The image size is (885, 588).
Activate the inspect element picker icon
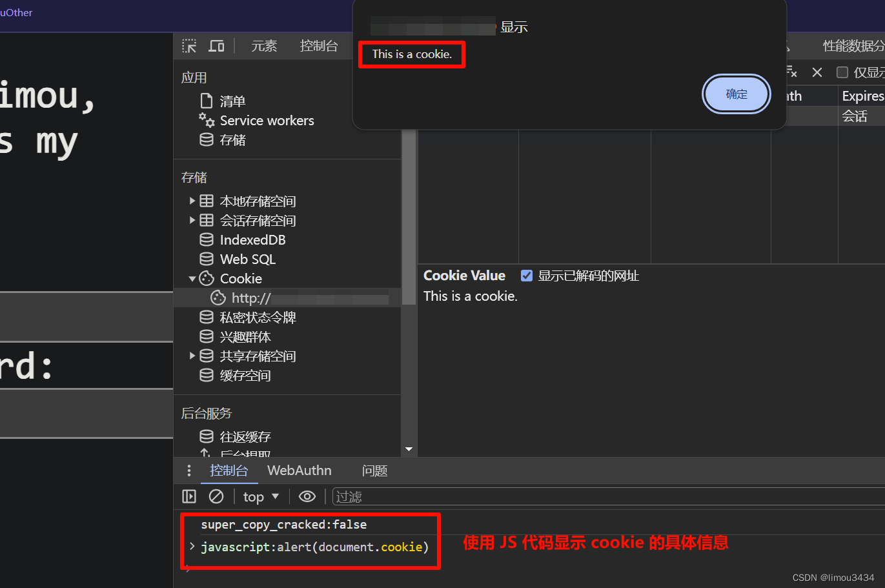tap(189, 46)
